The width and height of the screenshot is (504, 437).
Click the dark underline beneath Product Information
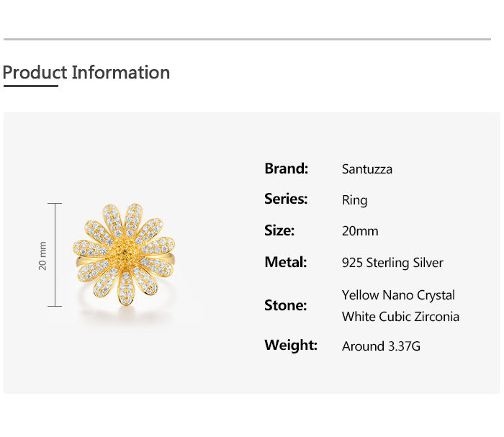(x=30, y=86)
